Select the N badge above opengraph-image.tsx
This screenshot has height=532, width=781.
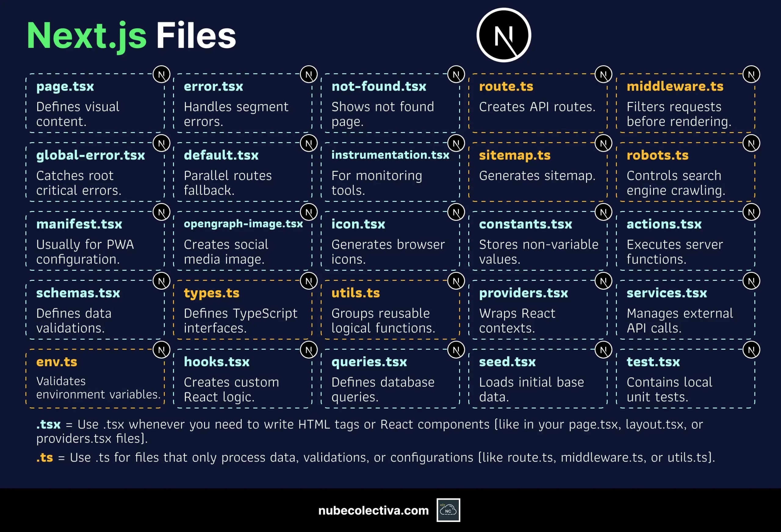tap(308, 212)
